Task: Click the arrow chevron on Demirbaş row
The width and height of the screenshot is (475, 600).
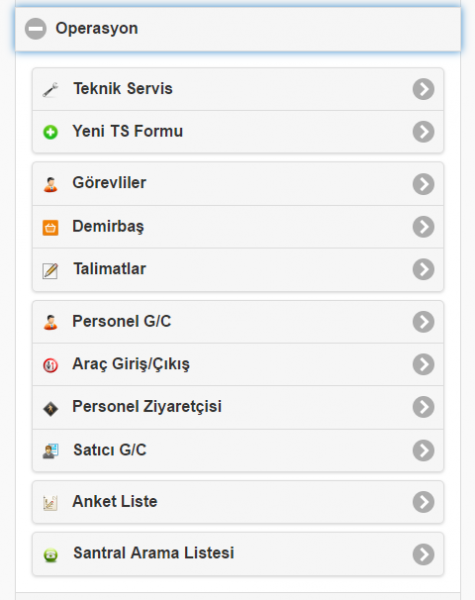Action: coord(423,227)
